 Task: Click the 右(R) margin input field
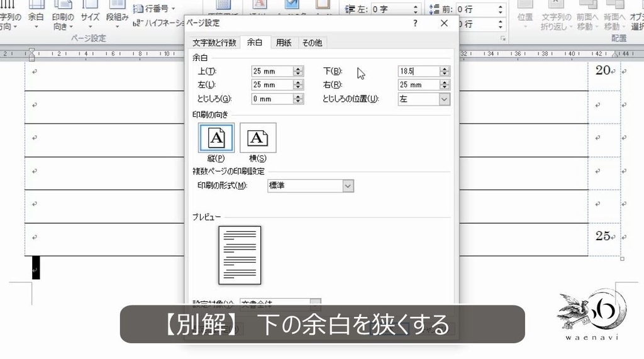(419, 85)
